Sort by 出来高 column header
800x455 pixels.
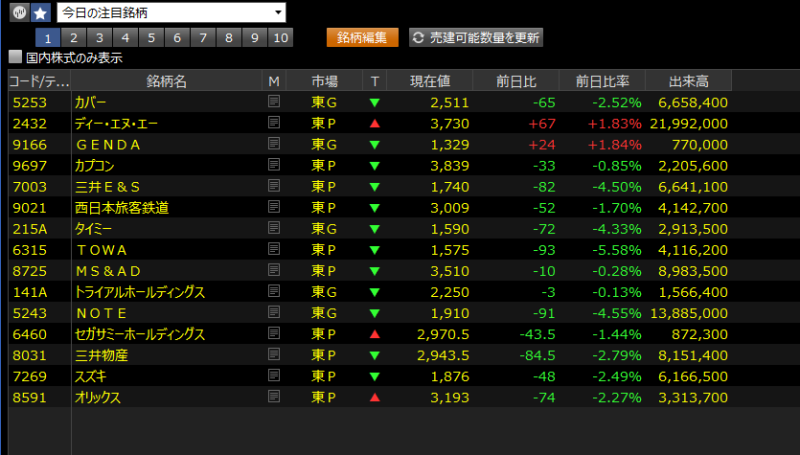[x=689, y=81]
